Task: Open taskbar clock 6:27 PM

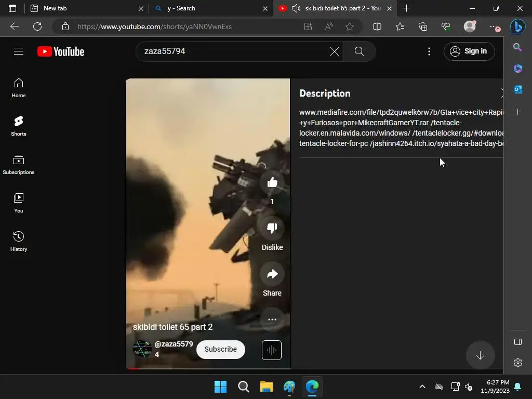Action: pos(495,387)
